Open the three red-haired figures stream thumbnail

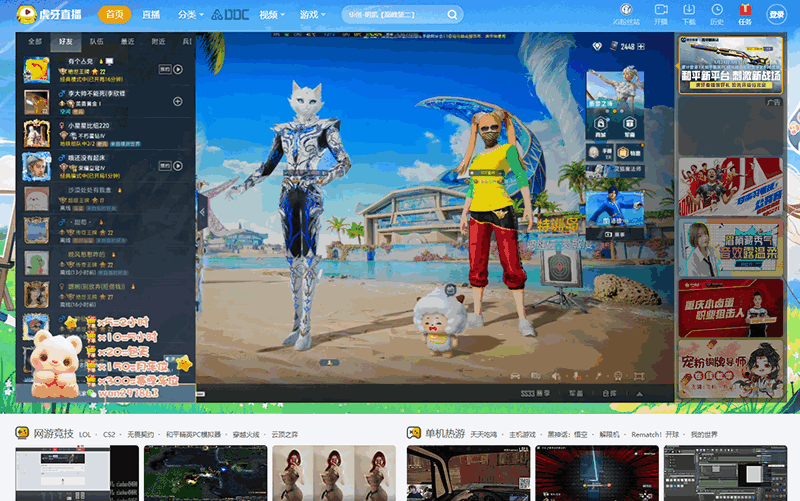tap(334, 473)
